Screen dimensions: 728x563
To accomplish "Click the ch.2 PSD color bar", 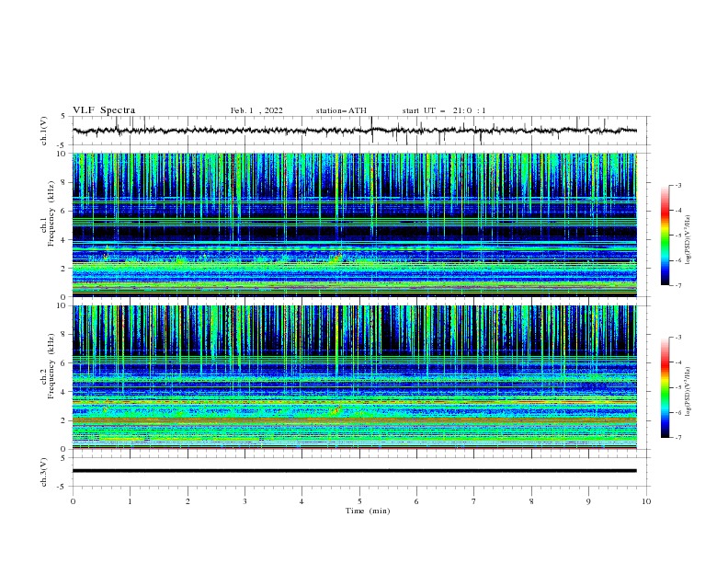I will click(665, 387).
